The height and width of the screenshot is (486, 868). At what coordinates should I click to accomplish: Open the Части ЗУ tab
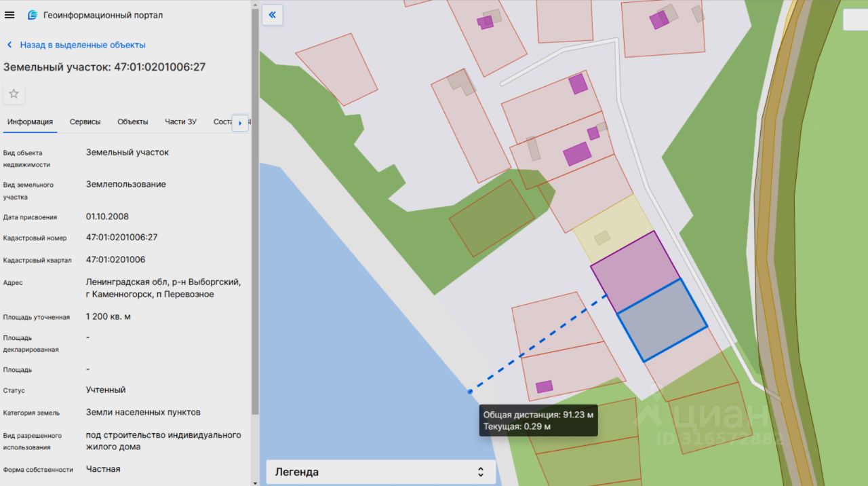coord(180,121)
